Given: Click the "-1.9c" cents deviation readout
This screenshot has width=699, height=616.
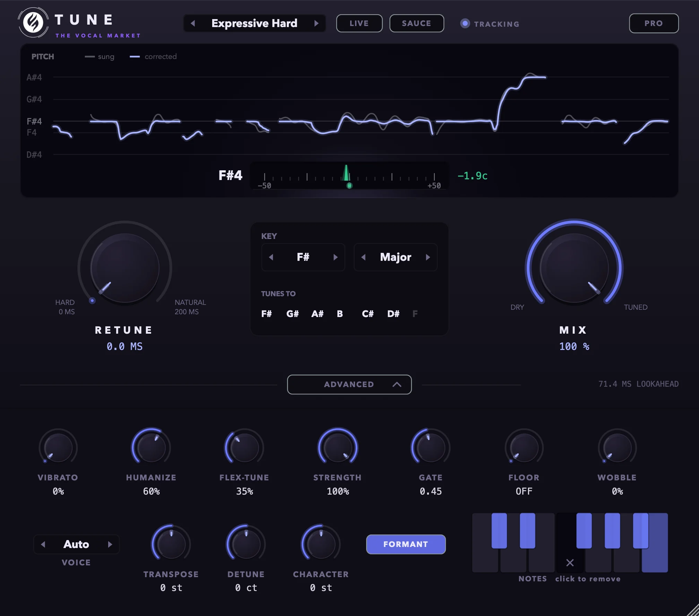Looking at the screenshot, I should tap(472, 176).
